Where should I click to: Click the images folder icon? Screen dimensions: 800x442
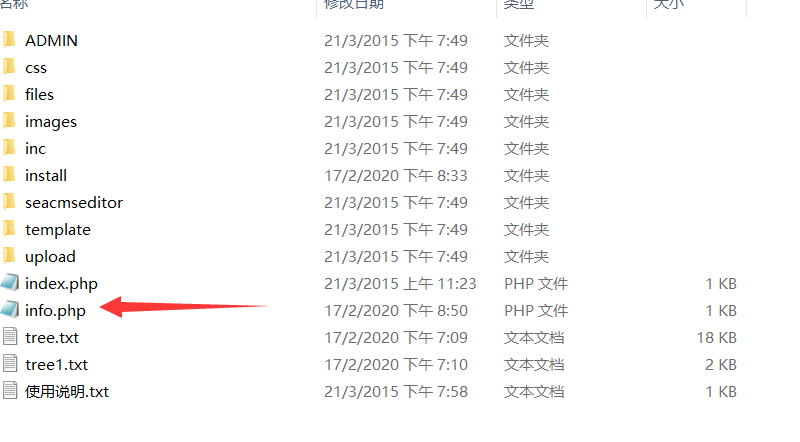tap(9, 121)
